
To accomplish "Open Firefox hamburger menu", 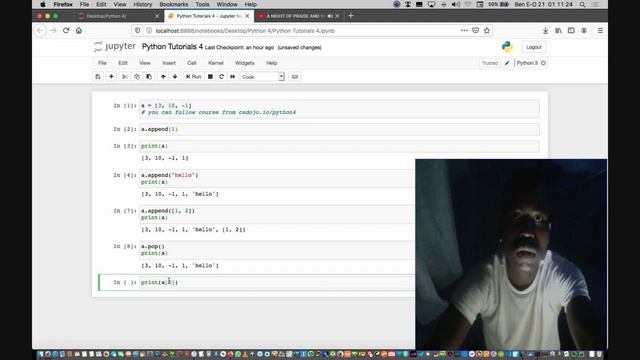I will (600, 31).
